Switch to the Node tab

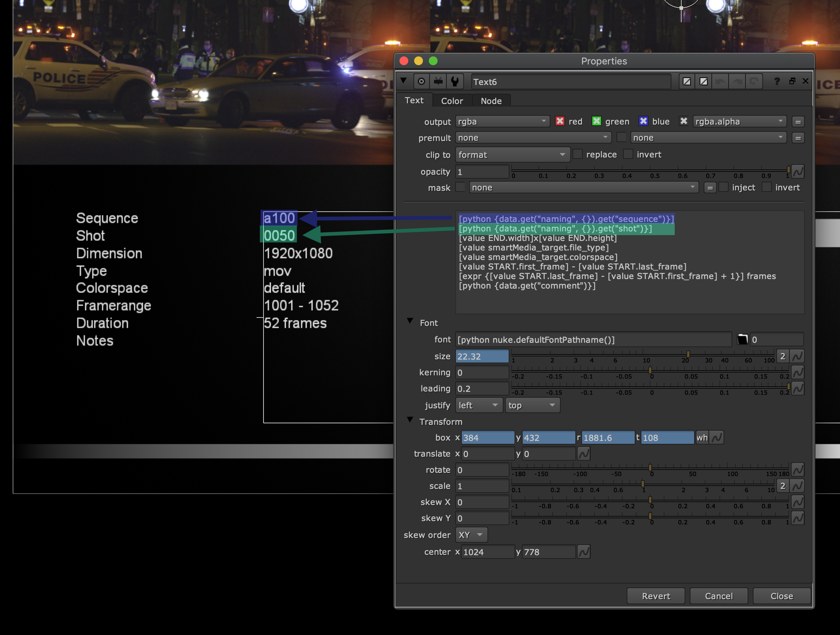pyautogui.click(x=491, y=101)
